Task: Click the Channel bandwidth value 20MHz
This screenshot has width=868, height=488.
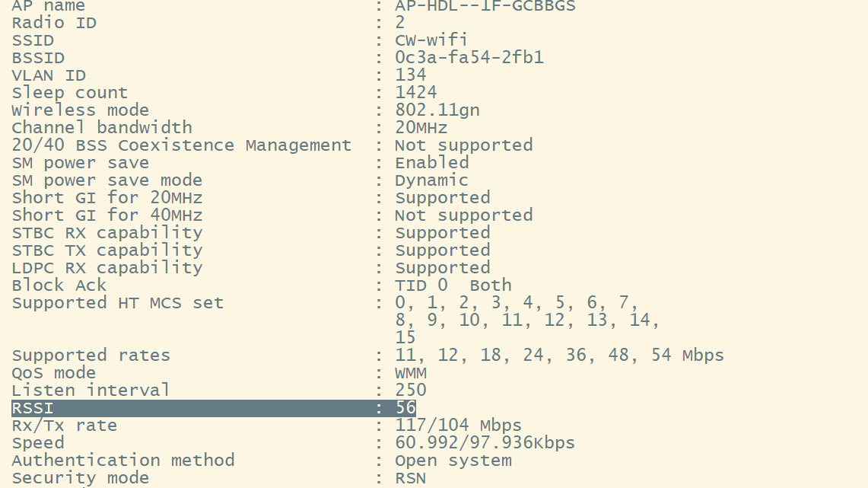Action: pyautogui.click(x=421, y=128)
